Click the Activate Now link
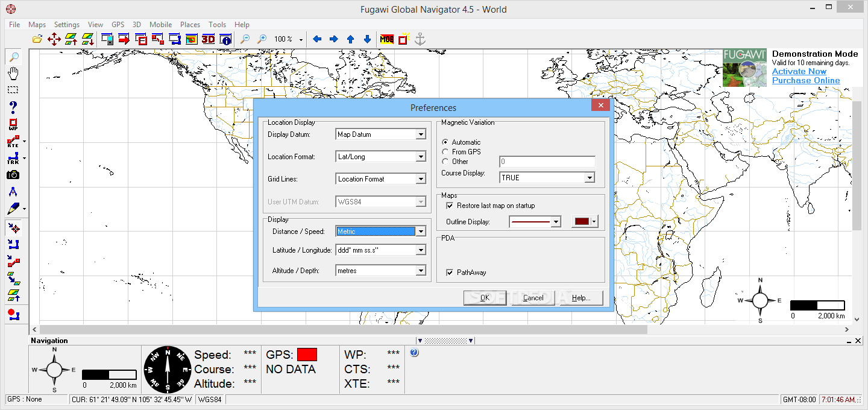 click(799, 72)
